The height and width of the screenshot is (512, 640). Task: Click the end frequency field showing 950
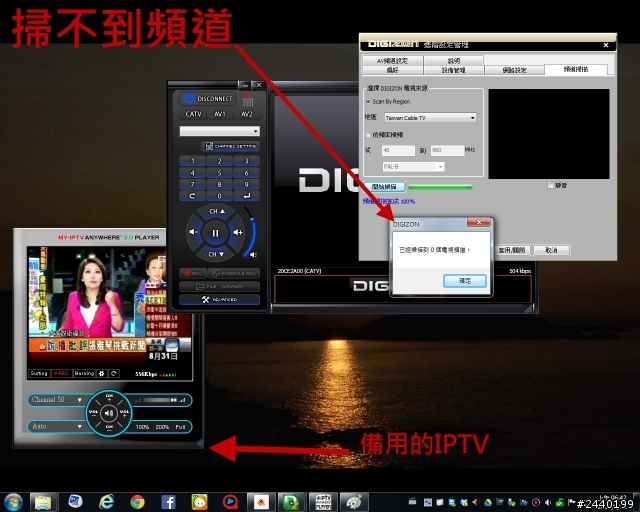point(447,150)
